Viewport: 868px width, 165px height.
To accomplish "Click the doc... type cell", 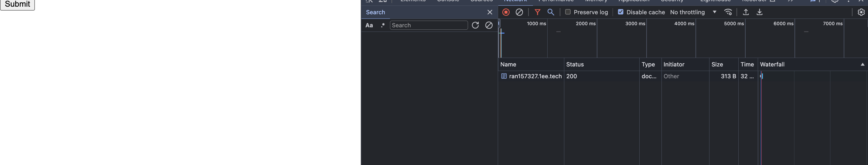I will 650,76.
